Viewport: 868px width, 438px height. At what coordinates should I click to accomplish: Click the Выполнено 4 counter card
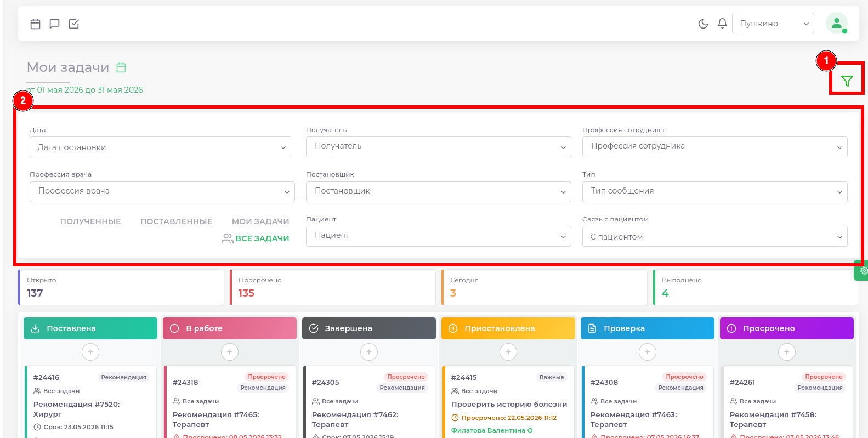tap(756, 287)
